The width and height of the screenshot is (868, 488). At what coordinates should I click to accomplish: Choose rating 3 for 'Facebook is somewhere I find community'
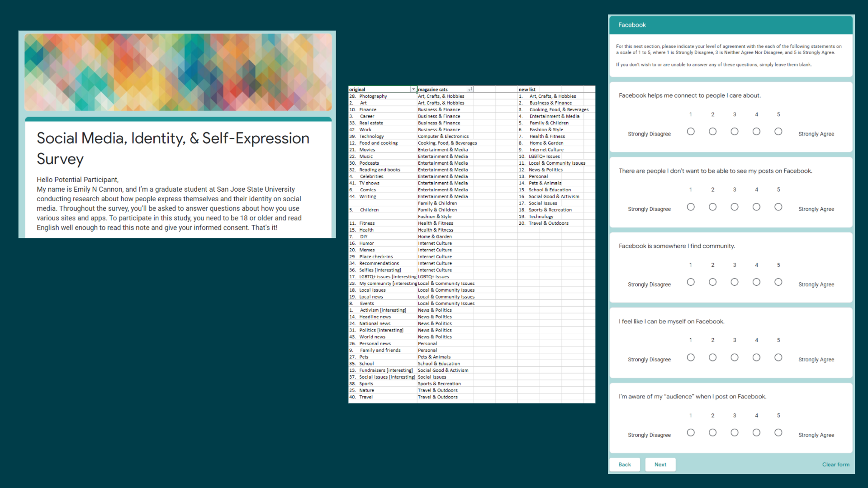735,282
